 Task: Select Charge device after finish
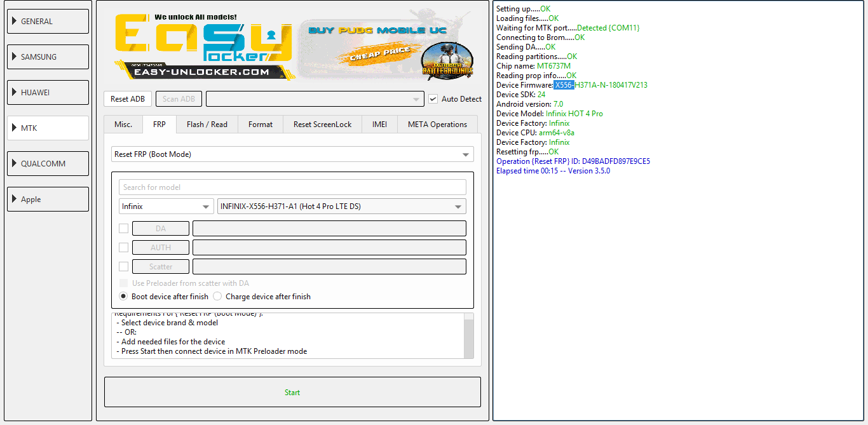pyautogui.click(x=217, y=296)
